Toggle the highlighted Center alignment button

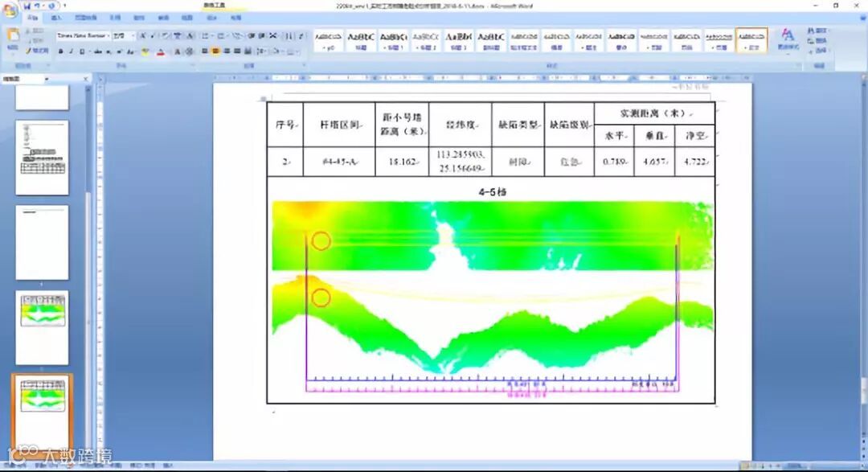click(215, 51)
